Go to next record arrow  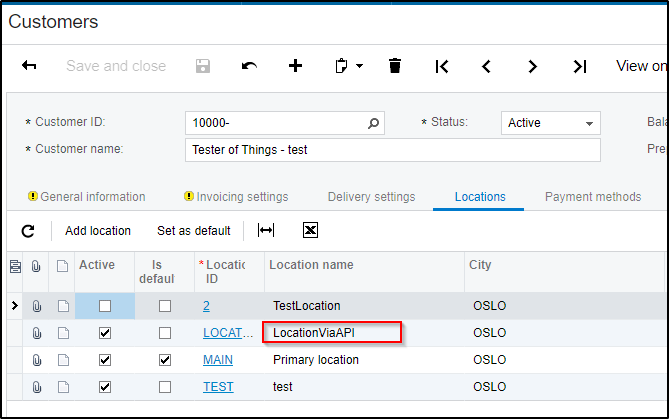(x=533, y=66)
